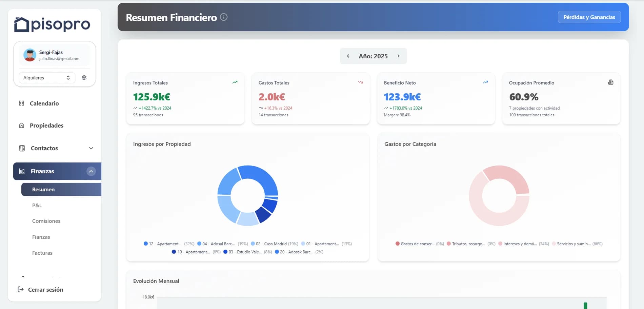This screenshot has height=309, width=644.
Task: Click the 10 - Apartament legend dot
Action: pyautogui.click(x=174, y=252)
